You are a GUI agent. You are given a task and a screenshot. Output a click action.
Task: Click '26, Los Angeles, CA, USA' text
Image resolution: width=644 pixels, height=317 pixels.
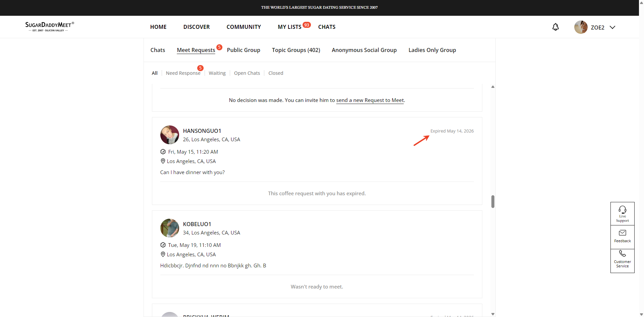coord(212,140)
